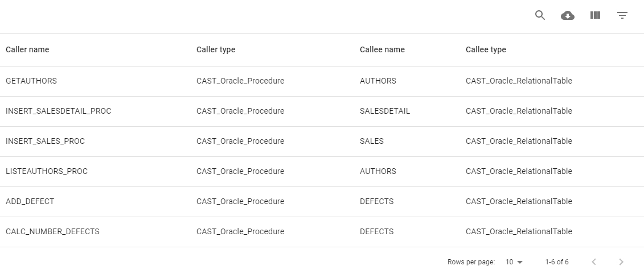
Task: Go to previous page arrow
Action: click(x=594, y=262)
